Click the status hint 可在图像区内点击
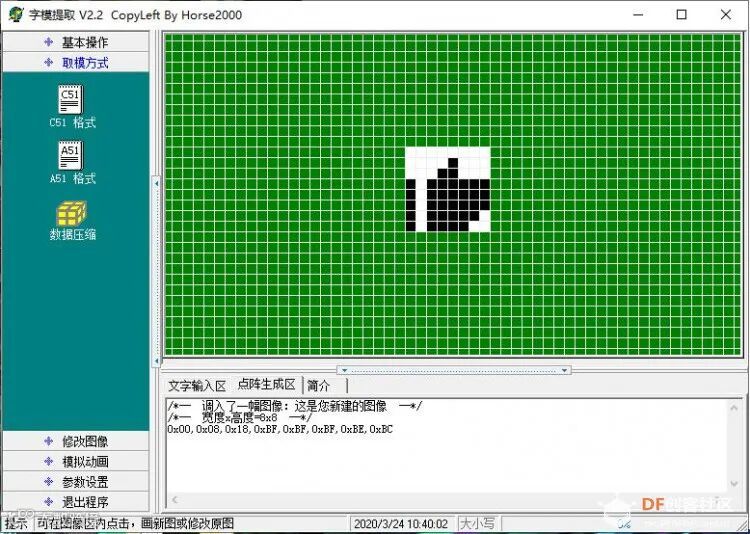The width and height of the screenshot is (750, 534). coord(136,523)
